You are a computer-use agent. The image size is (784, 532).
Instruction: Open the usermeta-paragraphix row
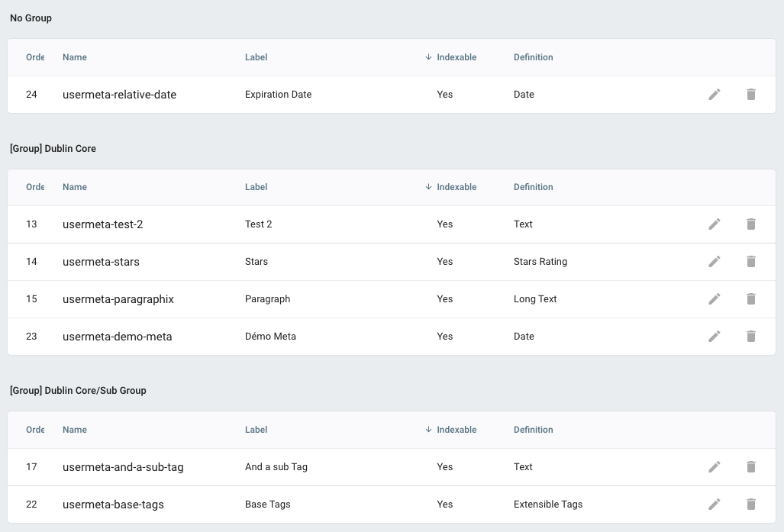click(x=392, y=299)
